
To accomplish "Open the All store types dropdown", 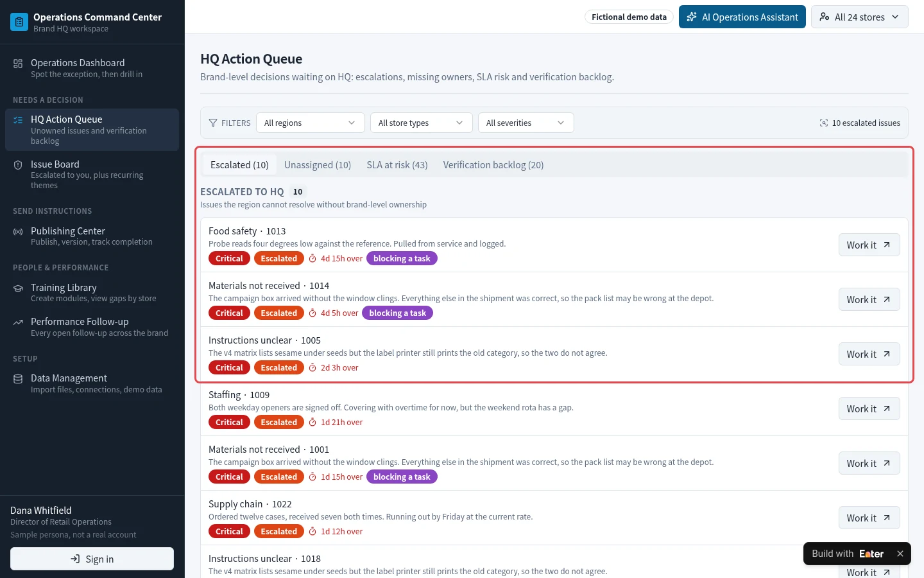I will click(422, 123).
